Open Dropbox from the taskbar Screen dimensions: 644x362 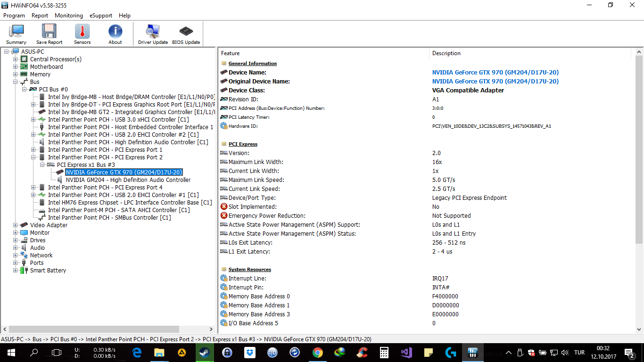point(250,353)
